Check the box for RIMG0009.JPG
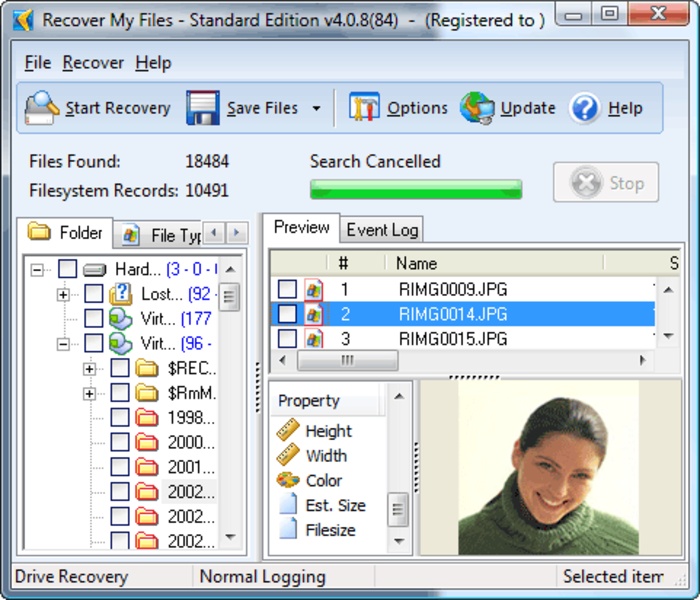 click(287, 290)
